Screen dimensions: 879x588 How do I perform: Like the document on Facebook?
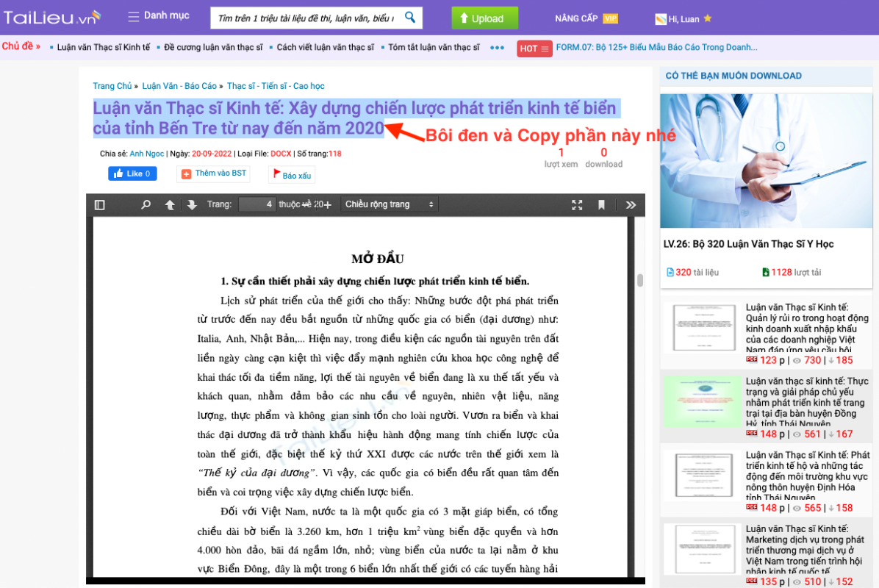[132, 173]
